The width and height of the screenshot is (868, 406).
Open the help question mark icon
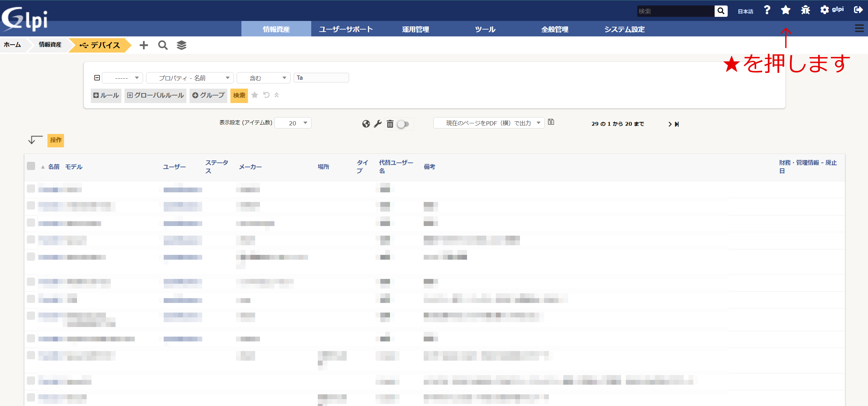point(767,10)
